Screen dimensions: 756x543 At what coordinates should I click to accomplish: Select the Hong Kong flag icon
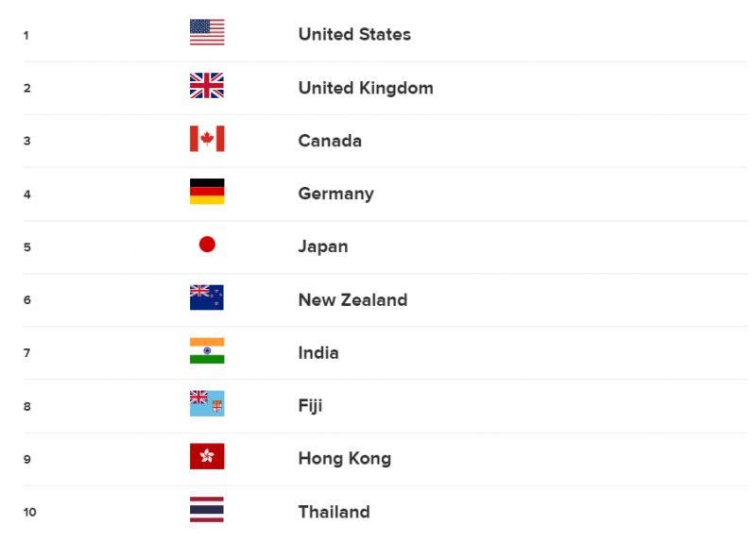click(207, 456)
